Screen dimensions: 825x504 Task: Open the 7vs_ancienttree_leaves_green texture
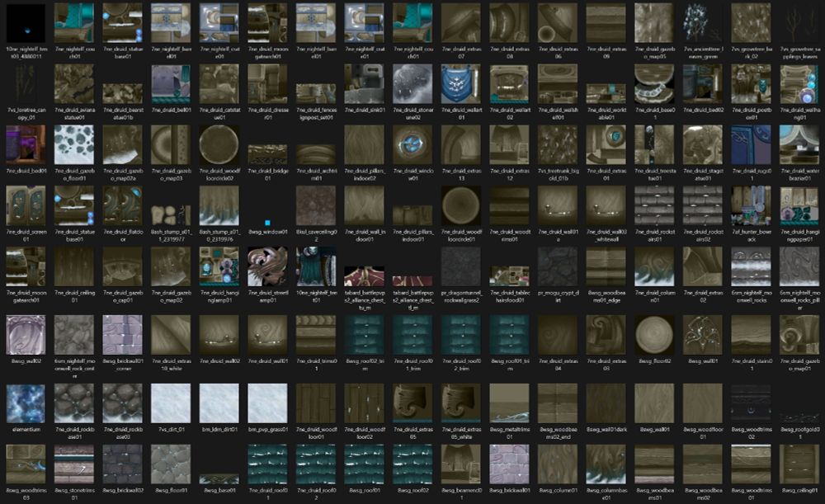(703, 23)
